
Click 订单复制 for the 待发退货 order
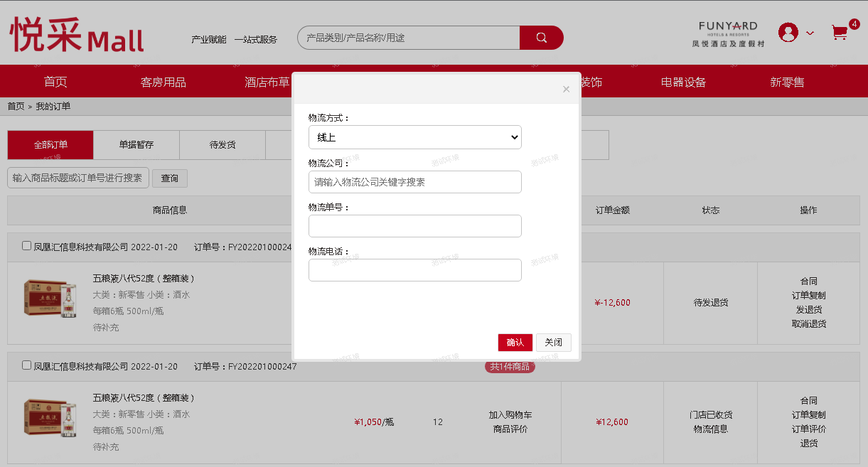[x=809, y=296]
